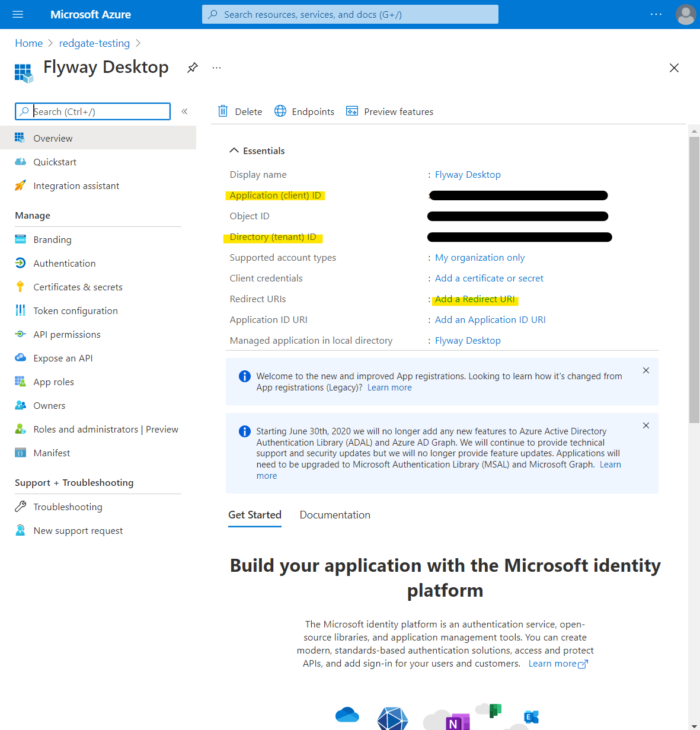700x730 pixels.
Task: Click the Delete trash icon
Action: (223, 111)
